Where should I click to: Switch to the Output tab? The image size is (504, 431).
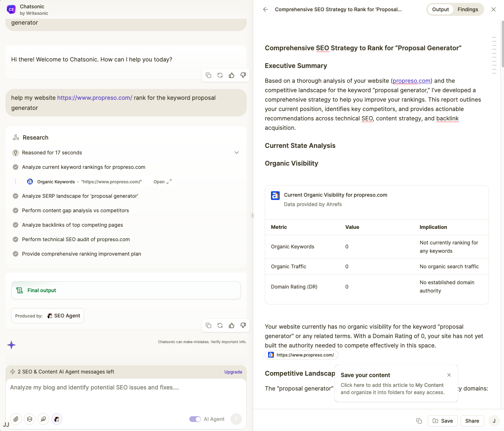[x=440, y=9]
